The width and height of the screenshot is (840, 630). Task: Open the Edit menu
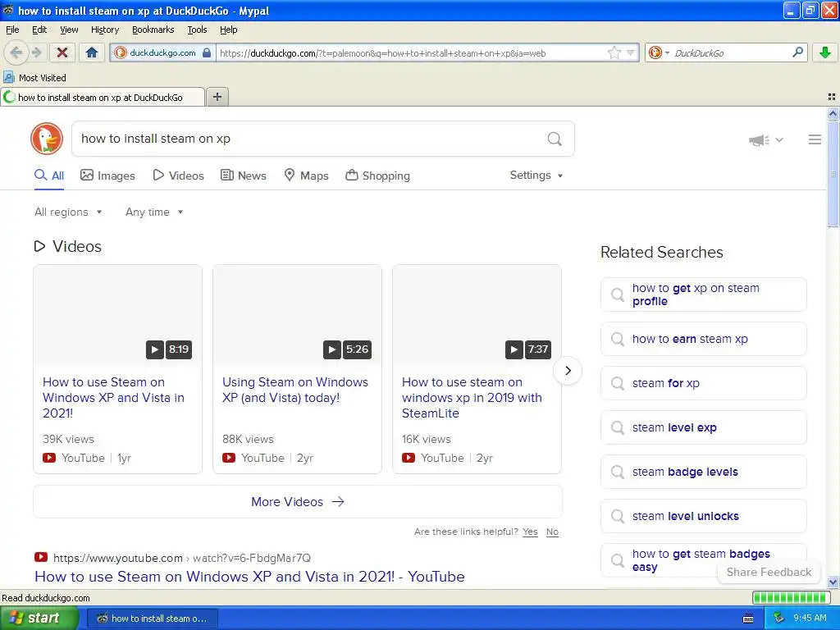pyautogui.click(x=39, y=30)
